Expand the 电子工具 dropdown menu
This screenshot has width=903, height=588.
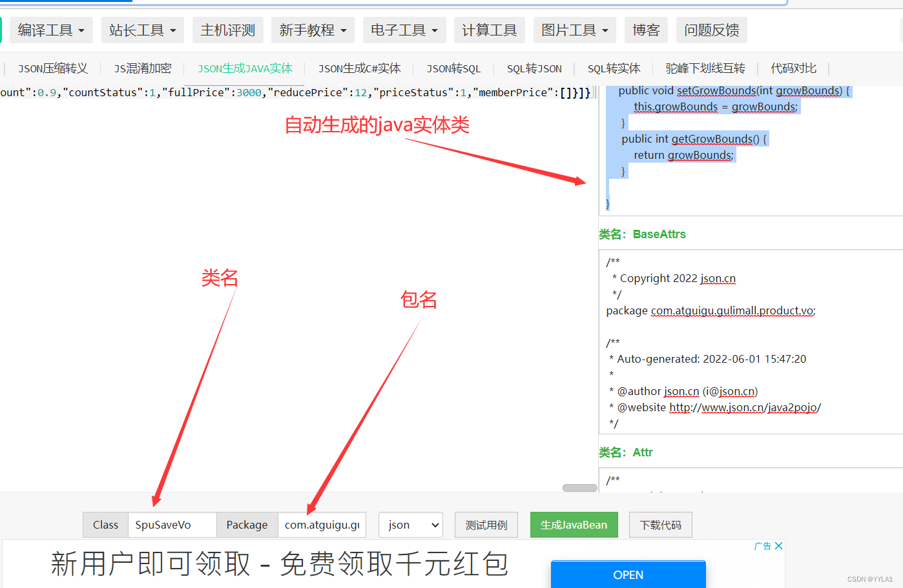tap(404, 30)
